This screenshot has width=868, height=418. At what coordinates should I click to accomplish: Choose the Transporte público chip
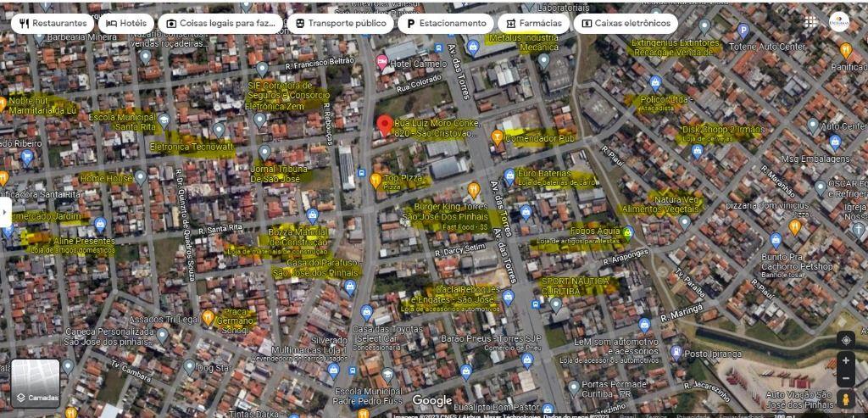(x=338, y=23)
